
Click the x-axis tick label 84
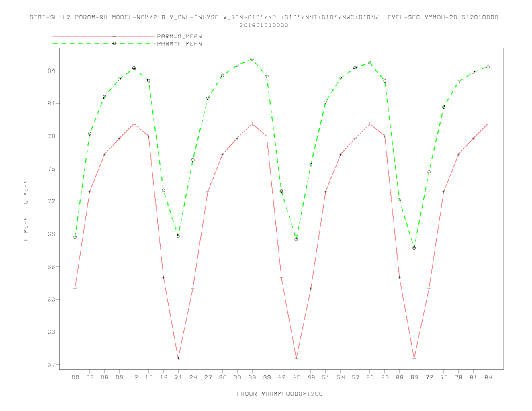pyautogui.click(x=488, y=377)
